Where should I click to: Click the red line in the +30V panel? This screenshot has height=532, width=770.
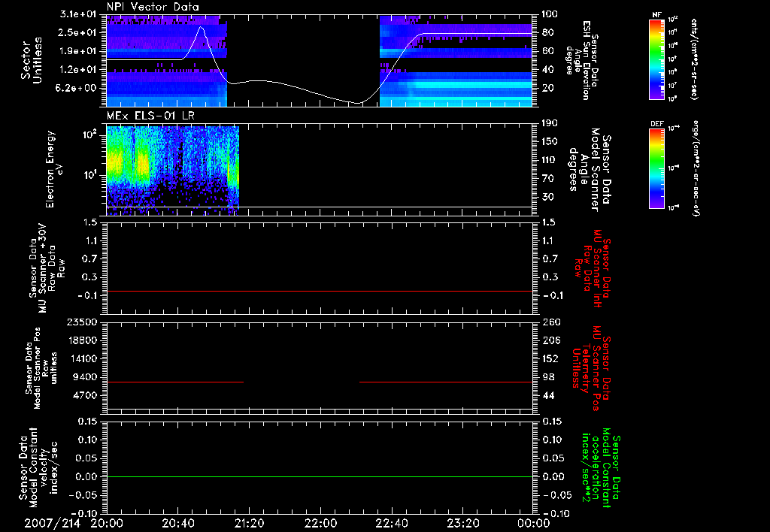tap(320, 292)
